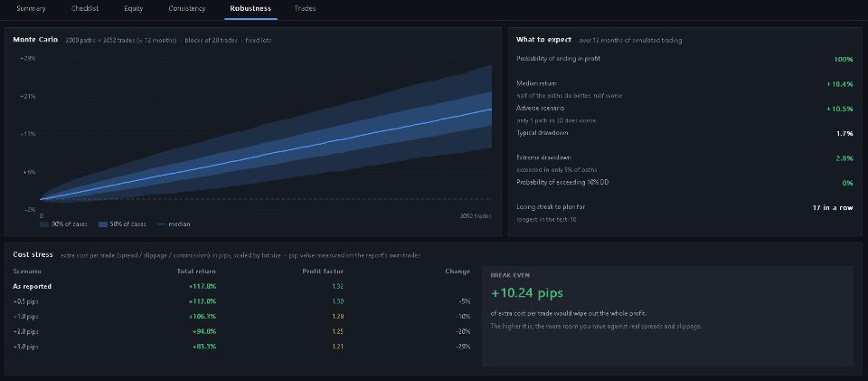The height and width of the screenshot is (381, 868).
Task: Click the -5% change cell
Action: pyautogui.click(x=464, y=301)
